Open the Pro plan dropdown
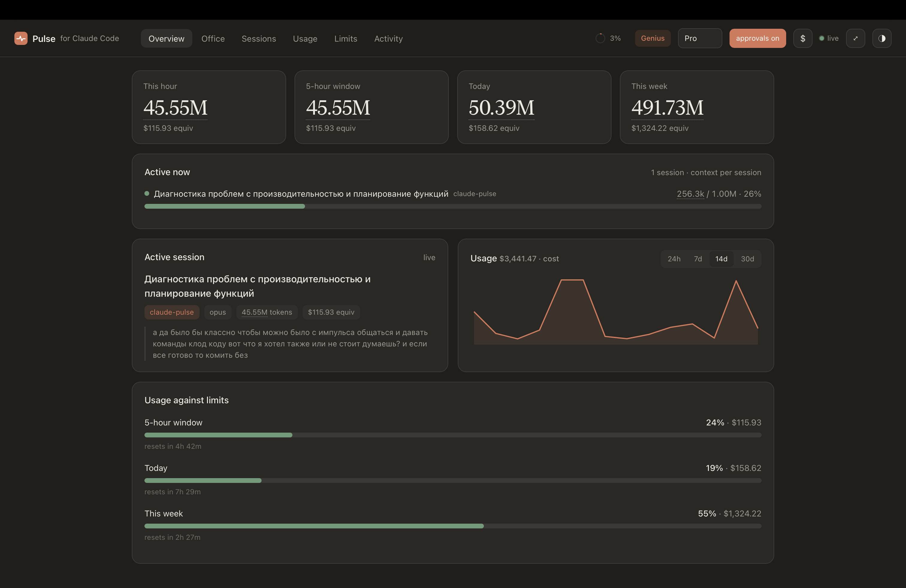 pyautogui.click(x=700, y=38)
